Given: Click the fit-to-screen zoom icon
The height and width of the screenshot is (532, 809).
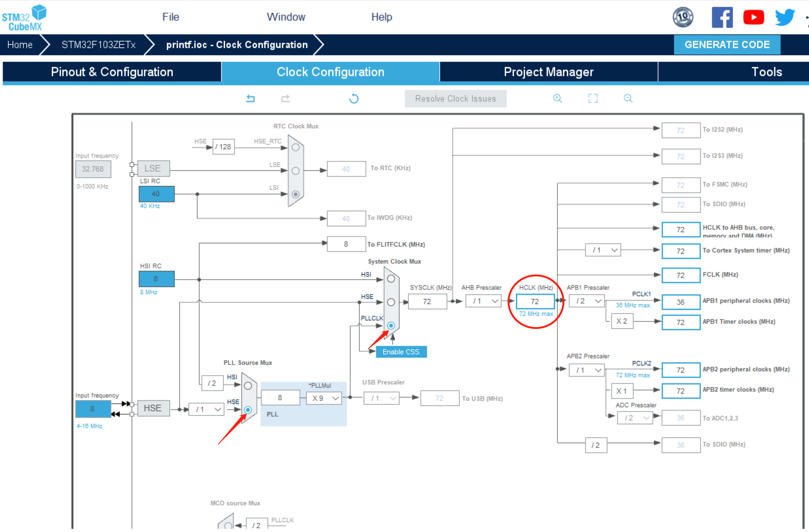Looking at the screenshot, I should pos(593,98).
